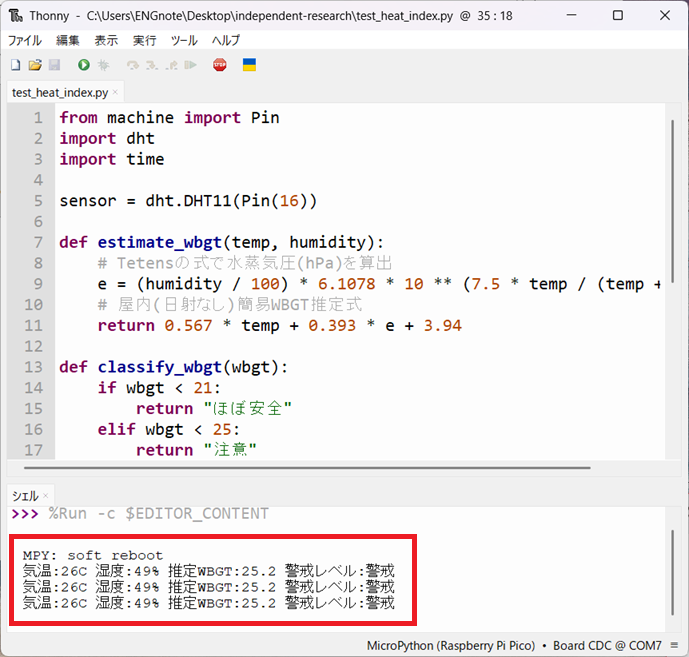689x657 pixels.
Task: Save file using the floppy disk icon
Action: [54, 65]
